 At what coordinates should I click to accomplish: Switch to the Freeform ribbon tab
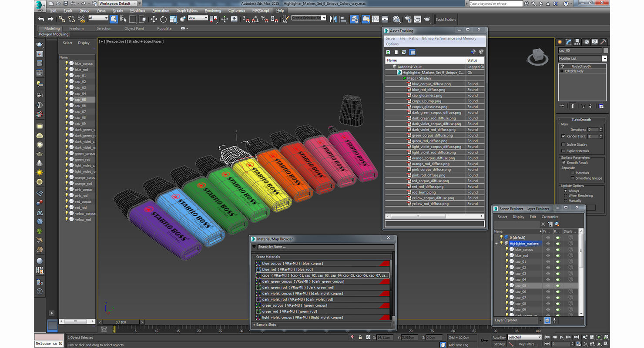coord(77,29)
